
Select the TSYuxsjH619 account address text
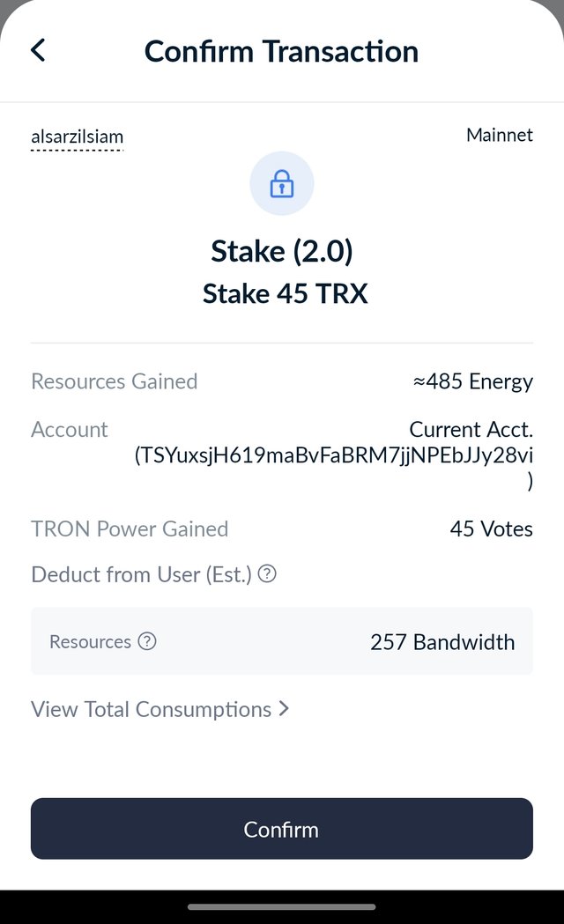334,455
